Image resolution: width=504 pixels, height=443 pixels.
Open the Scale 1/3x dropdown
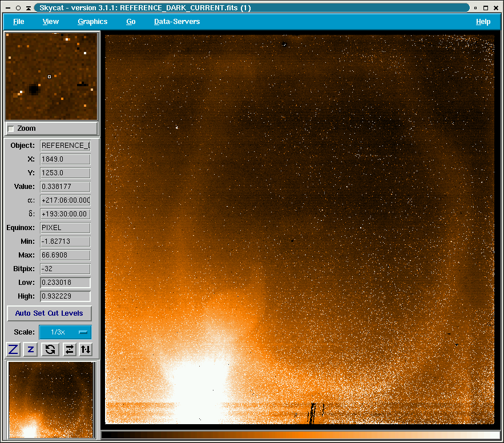(x=65, y=332)
